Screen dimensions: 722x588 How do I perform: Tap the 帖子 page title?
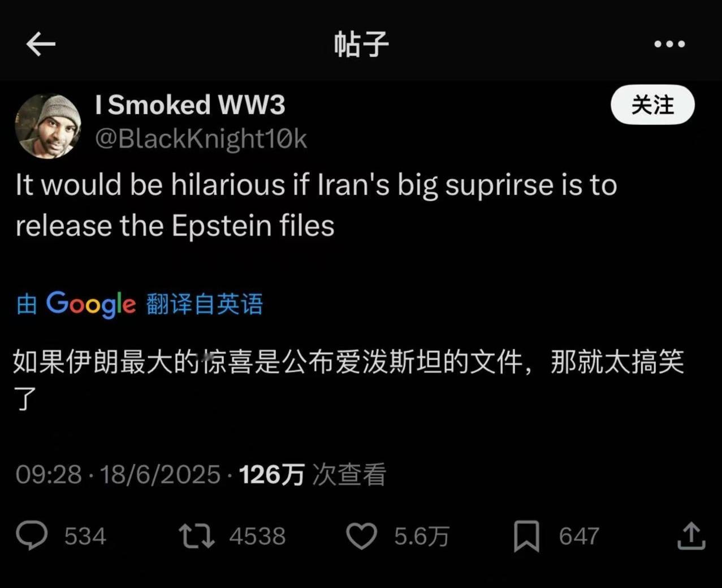click(x=361, y=44)
